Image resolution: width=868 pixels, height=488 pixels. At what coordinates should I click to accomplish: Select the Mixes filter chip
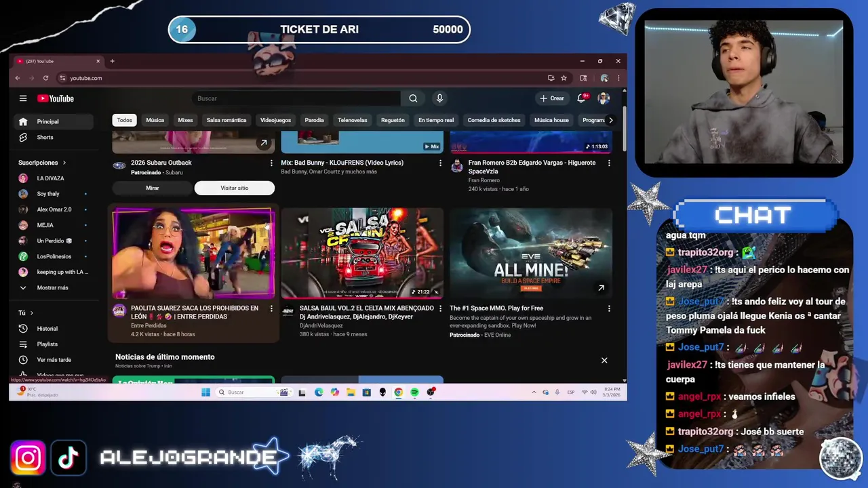click(185, 120)
